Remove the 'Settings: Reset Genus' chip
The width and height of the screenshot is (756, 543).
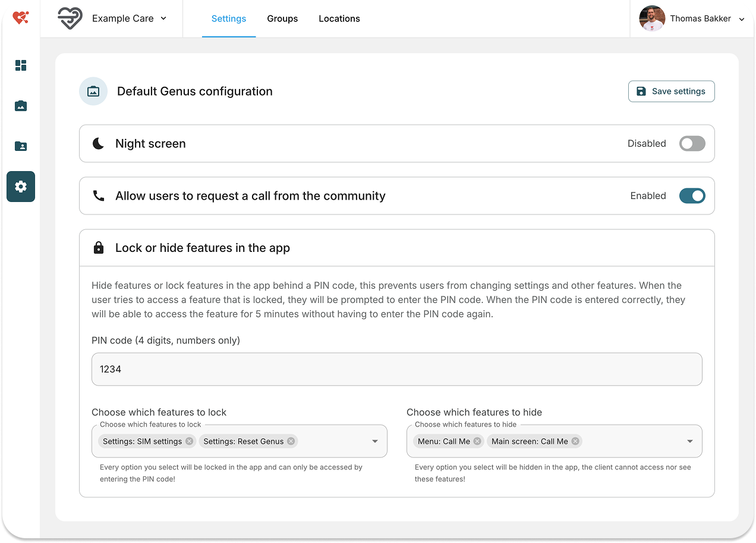[x=291, y=441]
